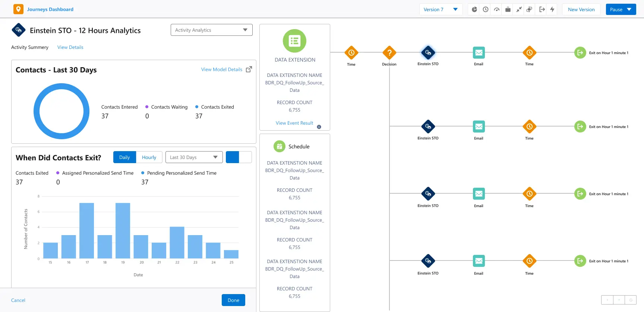Toggle Contacts Exited legend item with blue dot
644x312 pixels.
pos(215,107)
